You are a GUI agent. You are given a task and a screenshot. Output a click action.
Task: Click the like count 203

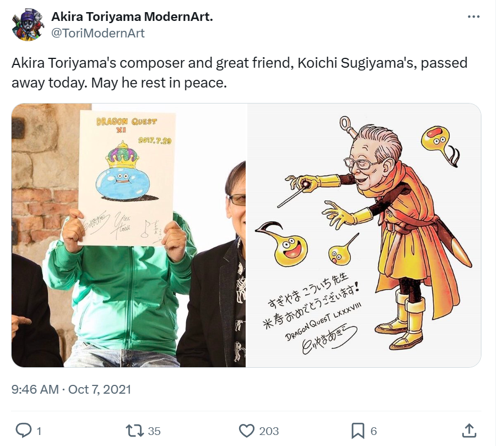(269, 431)
